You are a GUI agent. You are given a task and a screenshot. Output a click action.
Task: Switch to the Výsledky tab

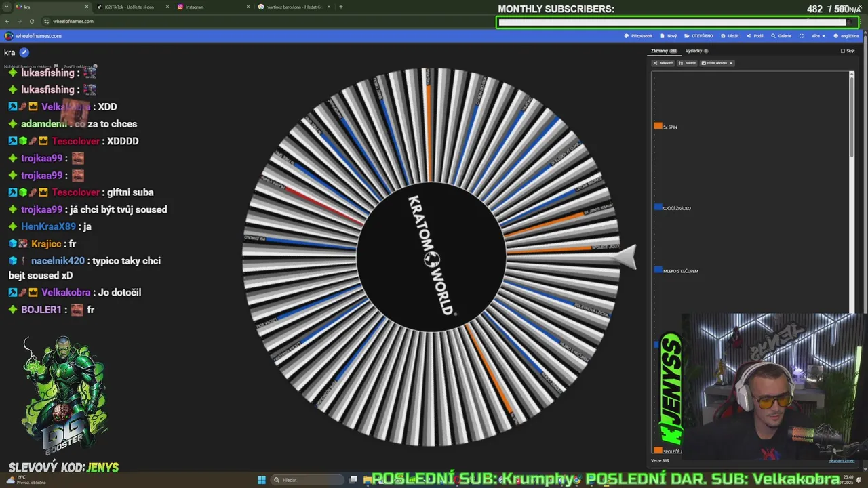(x=696, y=51)
